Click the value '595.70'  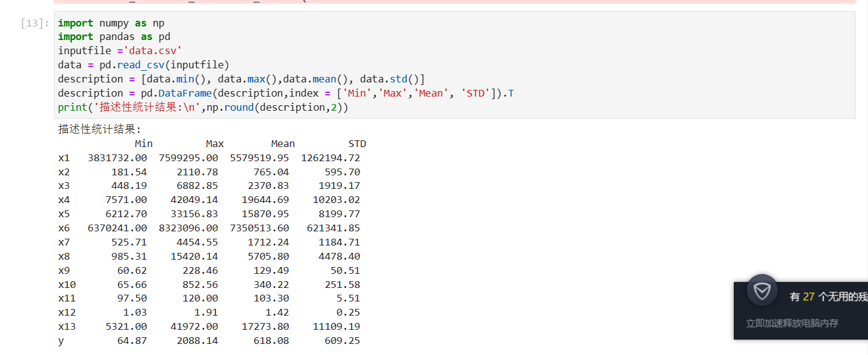[342, 172]
